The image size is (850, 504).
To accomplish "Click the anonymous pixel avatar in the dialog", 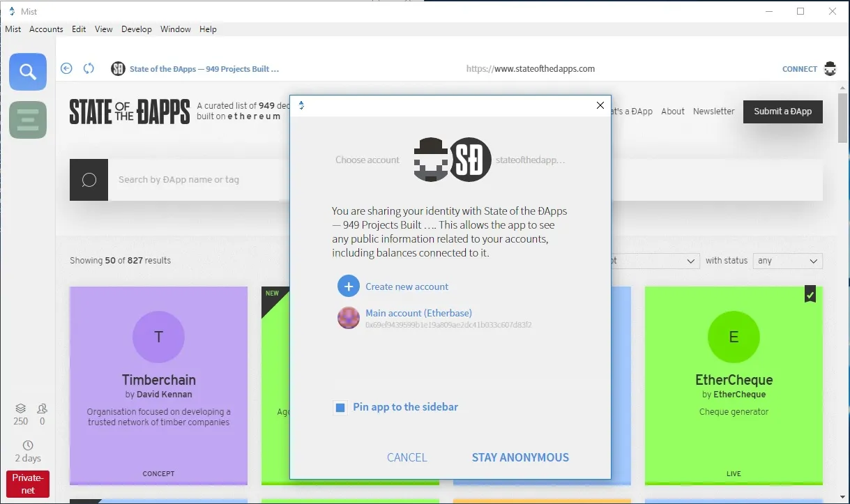I will tap(430, 160).
